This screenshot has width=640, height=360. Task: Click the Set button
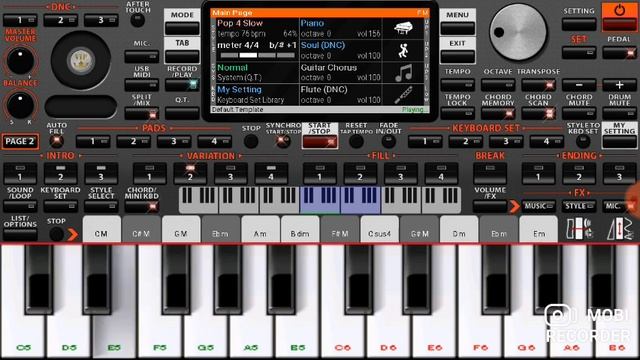point(579,53)
